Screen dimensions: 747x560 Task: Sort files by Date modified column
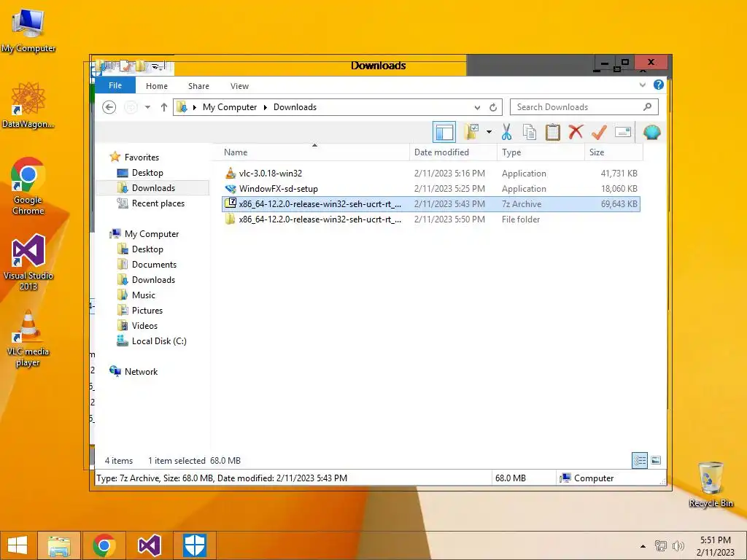tap(453, 152)
